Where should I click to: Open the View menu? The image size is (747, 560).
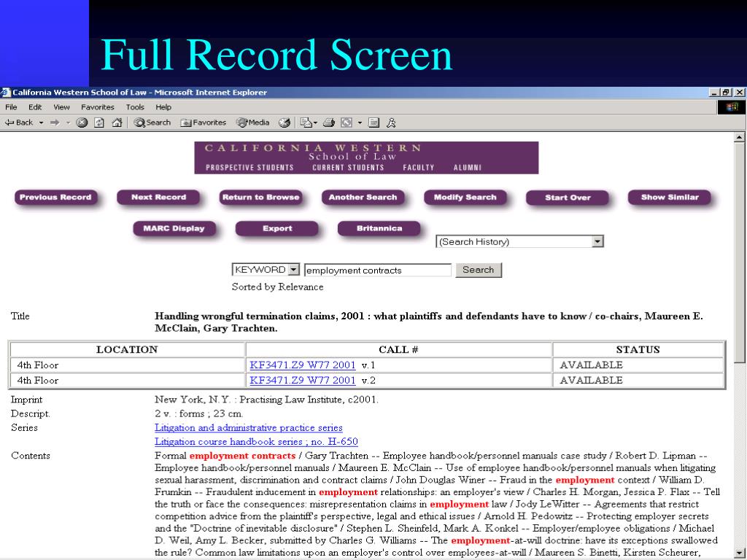pyautogui.click(x=61, y=107)
